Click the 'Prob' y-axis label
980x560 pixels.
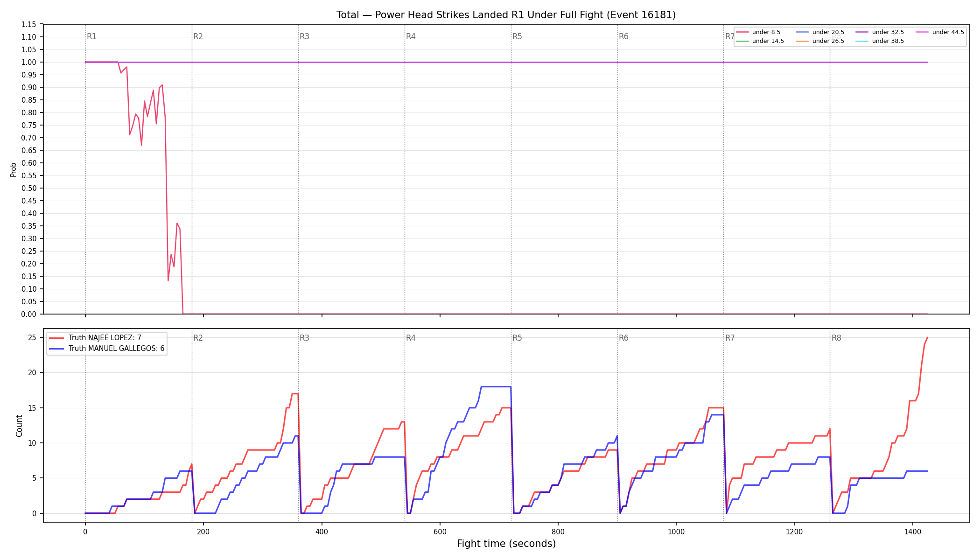point(13,169)
